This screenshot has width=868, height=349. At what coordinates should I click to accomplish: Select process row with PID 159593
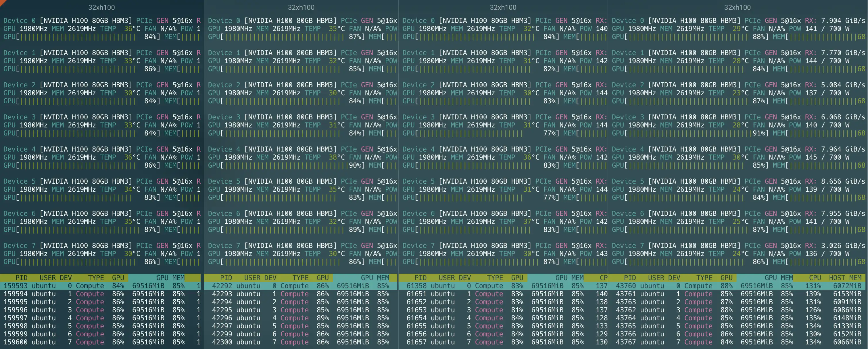click(100, 286)
